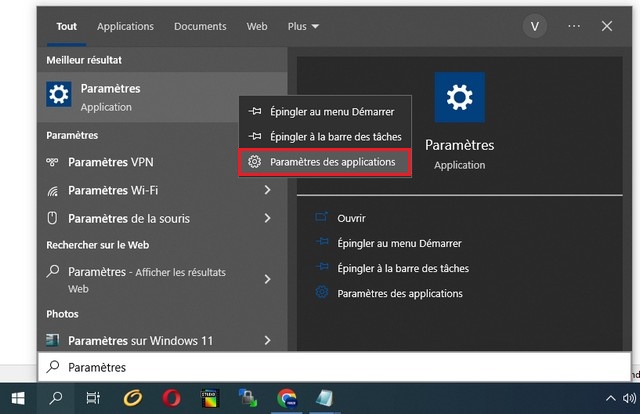Click the mouse icon beside Paramètres de la souris
The height and width of the screenshot is (414, 640).
52,218
